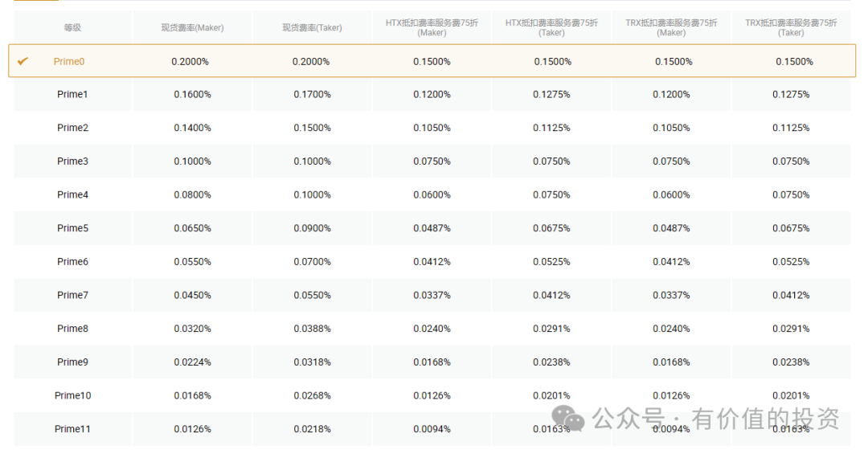Click Prime0 spot Maker rate 0.2000%
868x454 pixels.
[x=190, y=61]
